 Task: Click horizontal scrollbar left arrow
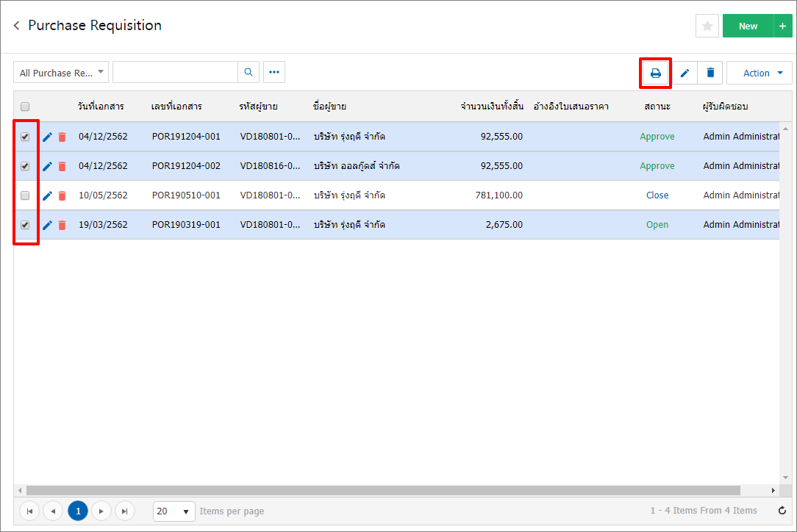[x=20, y=490]
